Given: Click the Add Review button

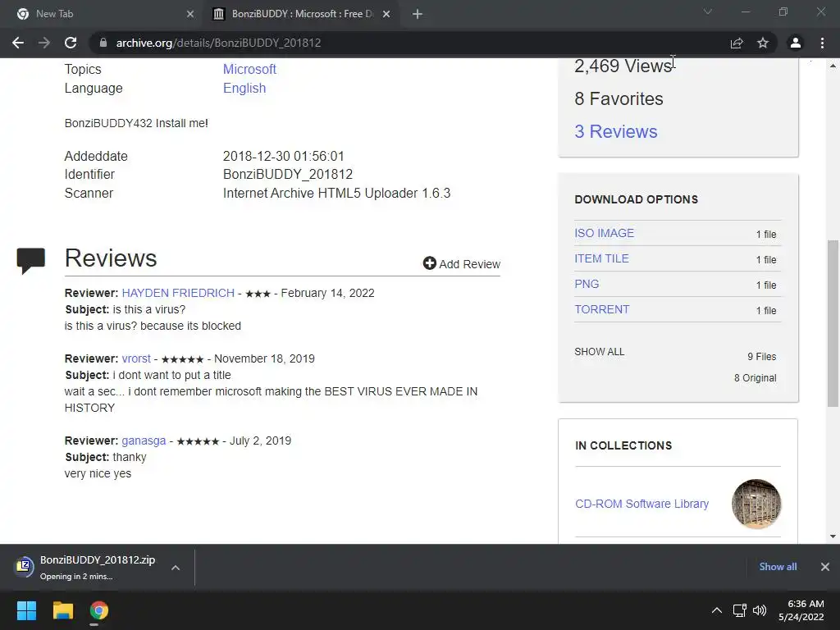Looking at the screenshot, I should (x=462, y=263).
